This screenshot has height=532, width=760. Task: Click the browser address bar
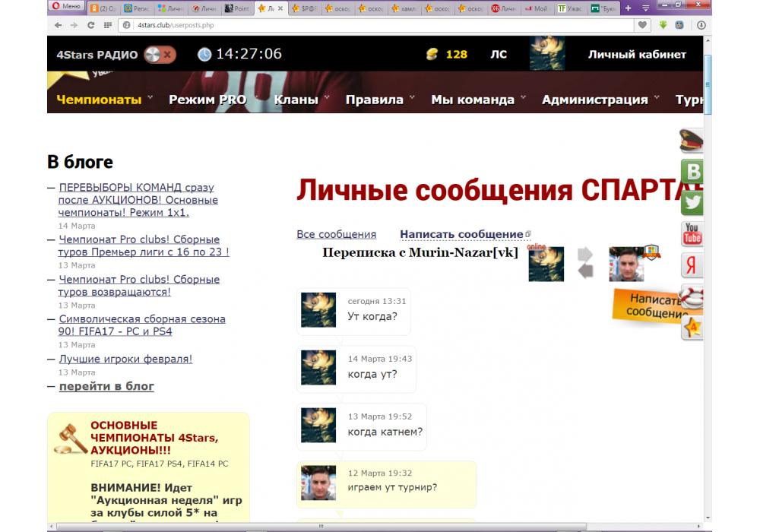click(380, 25)
